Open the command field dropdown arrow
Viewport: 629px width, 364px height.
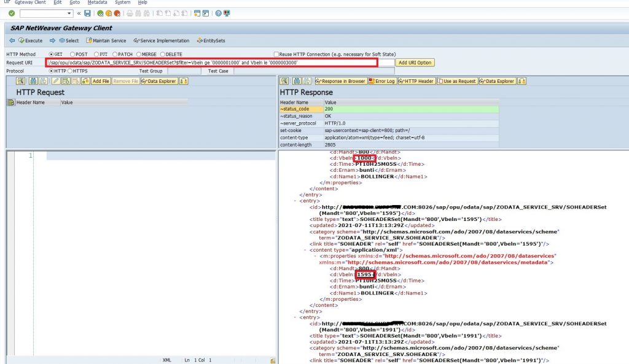(x=69, y=14)
